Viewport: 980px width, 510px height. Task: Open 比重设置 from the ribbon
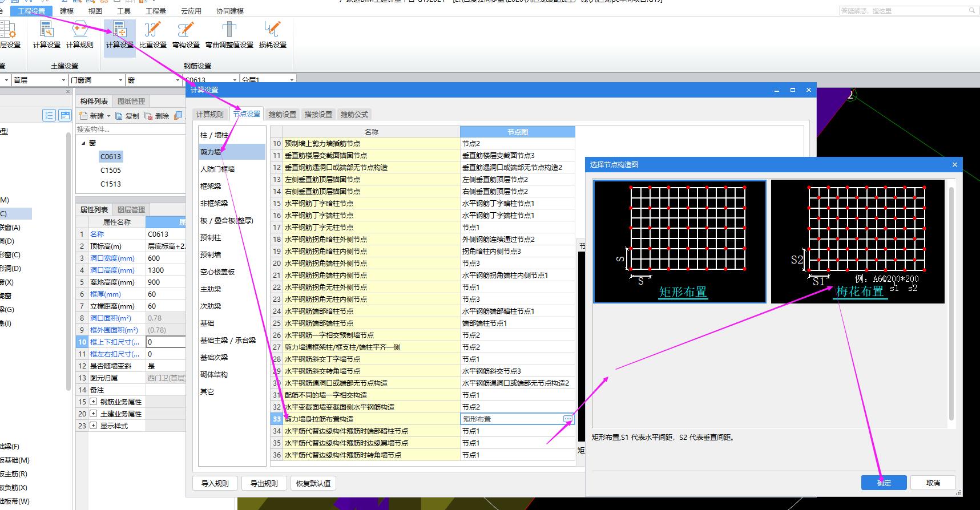click(152, 35)
